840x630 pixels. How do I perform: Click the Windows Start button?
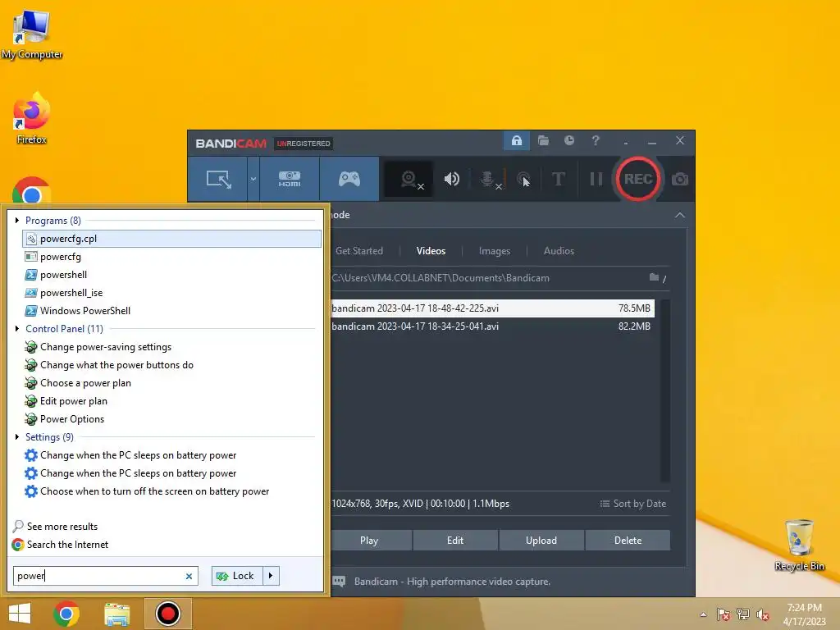(20, 614)
